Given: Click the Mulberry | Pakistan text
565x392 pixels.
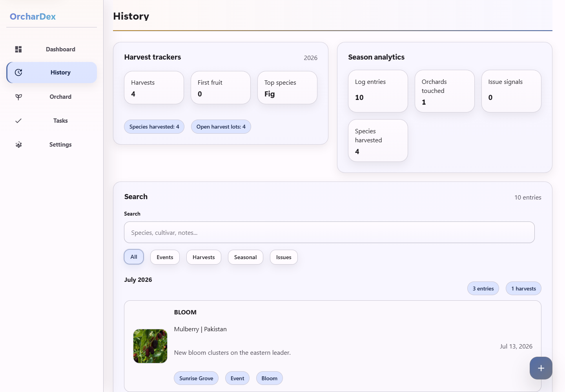Looking at the screenshot, I should (200, 329).
